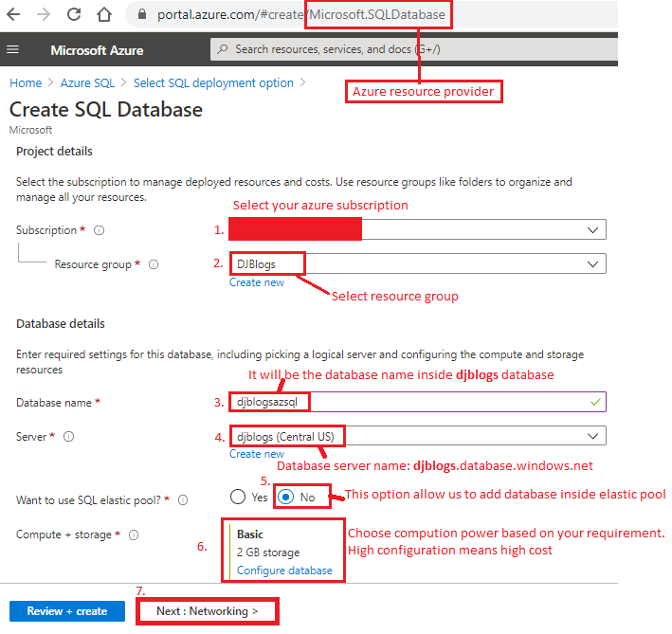Viewport: 672px width, 634px height.
Task: Click Create new under Resource group
Action: pos(257,282)
